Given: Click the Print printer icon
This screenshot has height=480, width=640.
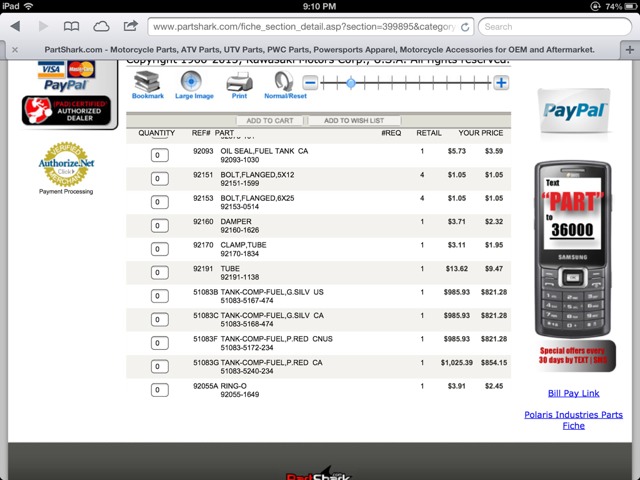Looking at the screenshot, I should 239,84.
